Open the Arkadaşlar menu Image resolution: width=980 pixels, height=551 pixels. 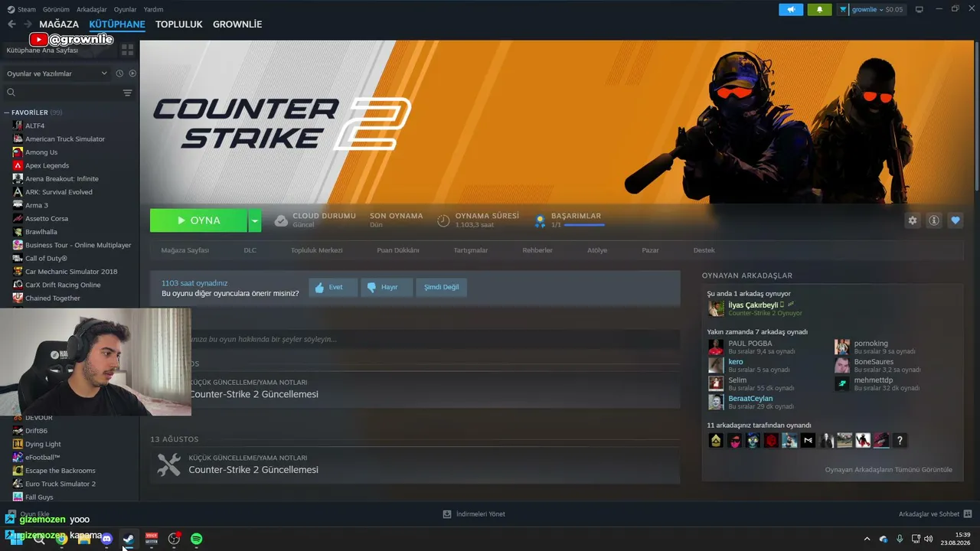pos(92,9)
